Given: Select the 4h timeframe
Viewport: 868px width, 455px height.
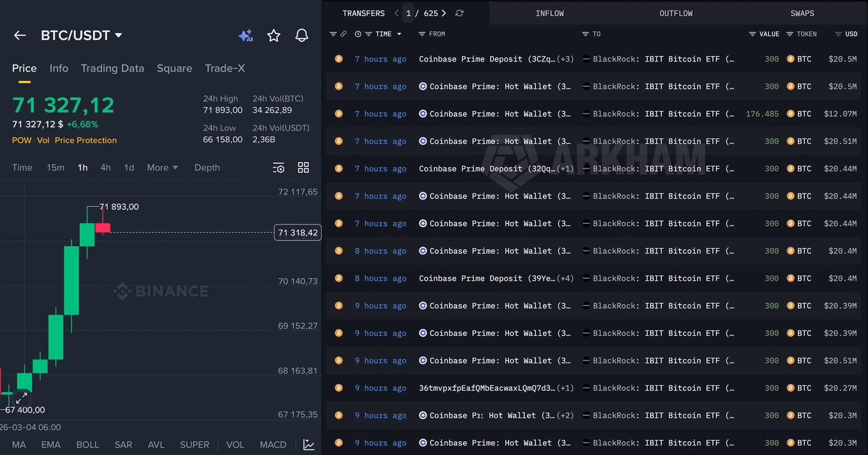Looking at the screenshot, I should (105, 168).
